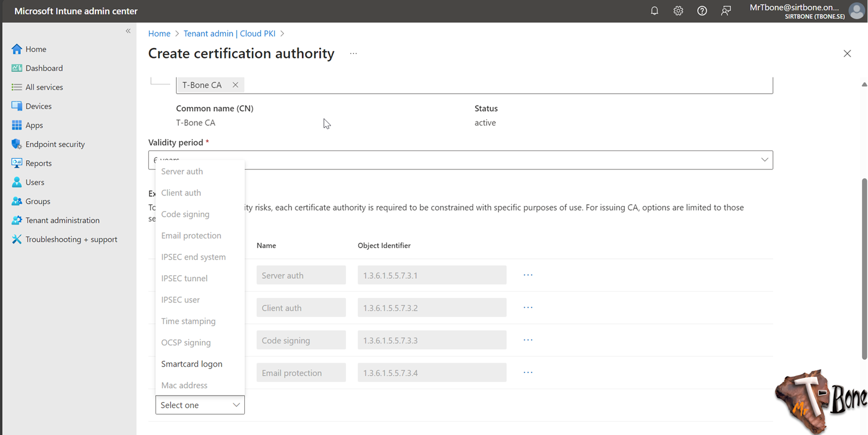Open the Users blade
Screen dimensions: 868x435
(34, 182)
